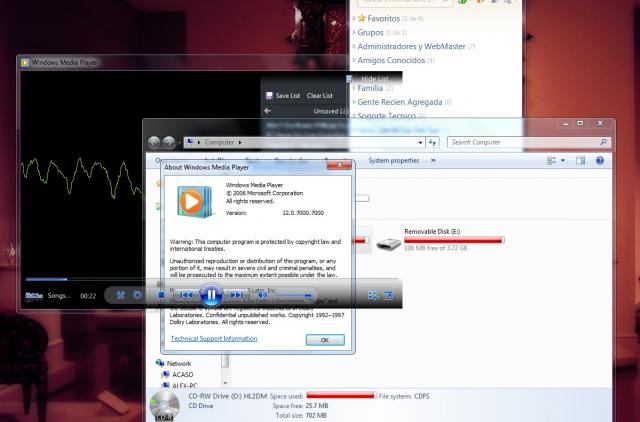Open the view options dropdown arrow
Image resolution: width=640 pixels, height=422 pixels.
pyautogui.click(x=563, y=160)
